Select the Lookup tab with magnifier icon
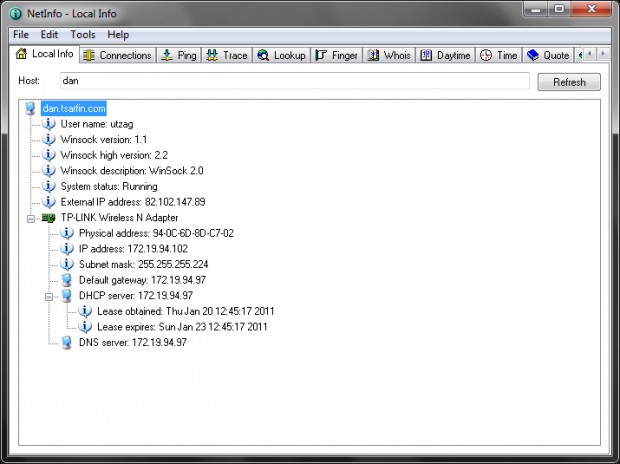This screenshot has height=464, width=620. coord(281,55)
